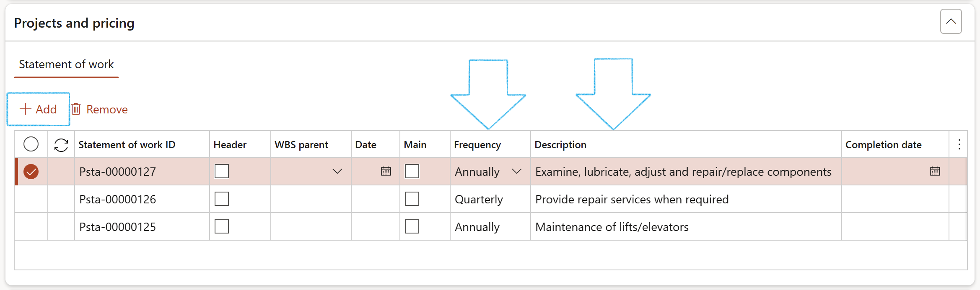Check Header box for Psta-00000125
This screenshot has width=980, height=290.
(x=222, y=226)
